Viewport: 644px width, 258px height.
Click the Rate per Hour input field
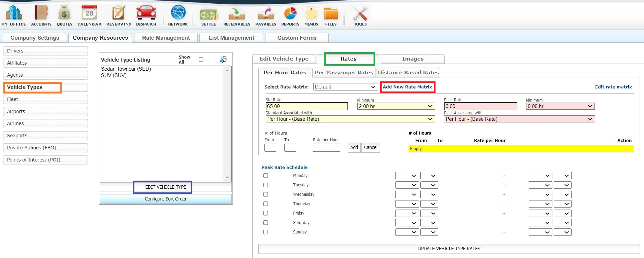[x=326, y=148]
